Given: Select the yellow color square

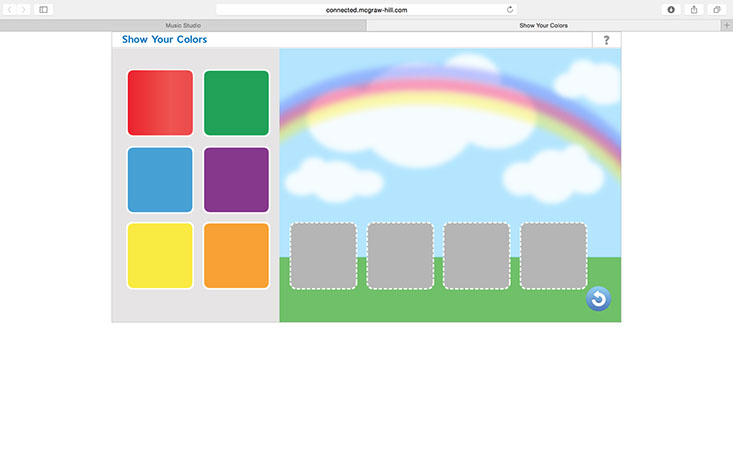Looking at the screenshot, I should [160, 256].
